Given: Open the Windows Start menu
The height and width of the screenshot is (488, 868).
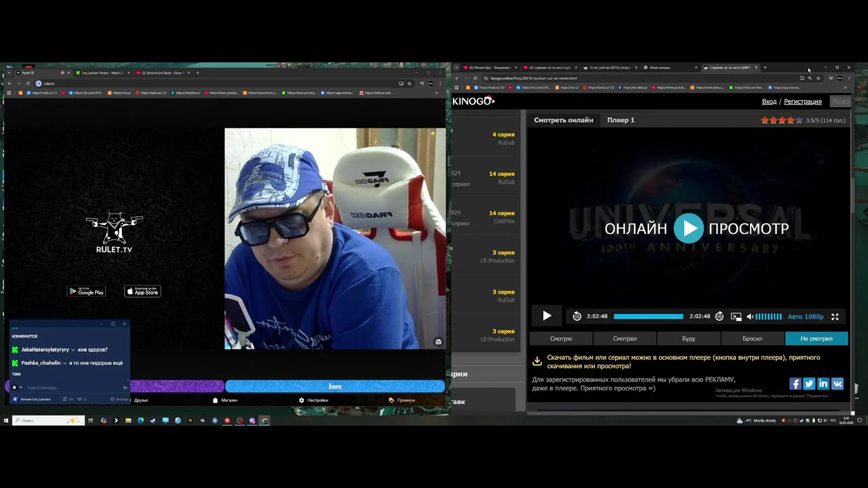Looking at the screenshot, I should click(6, 420).
